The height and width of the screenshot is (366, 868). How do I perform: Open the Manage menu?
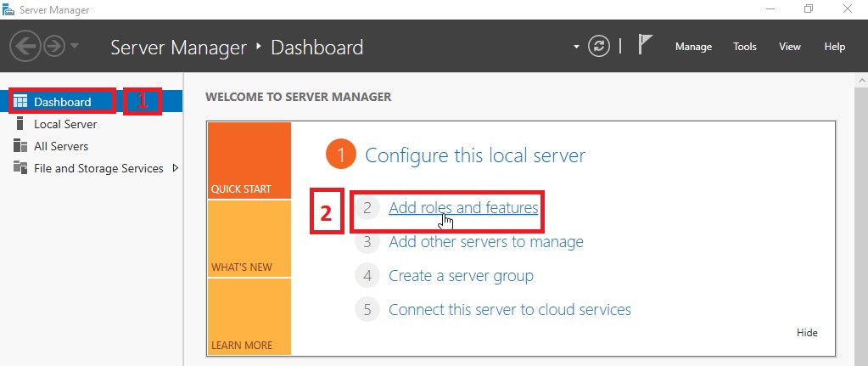point(693,47)
